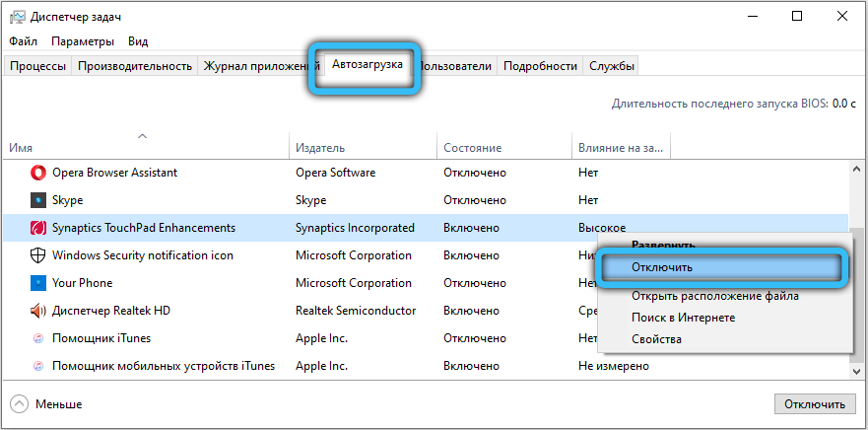The height and width of the screenshot is (430, 868).
Task: Click the Opera Browser Assistant icon
Action: [x=38, y=173]
